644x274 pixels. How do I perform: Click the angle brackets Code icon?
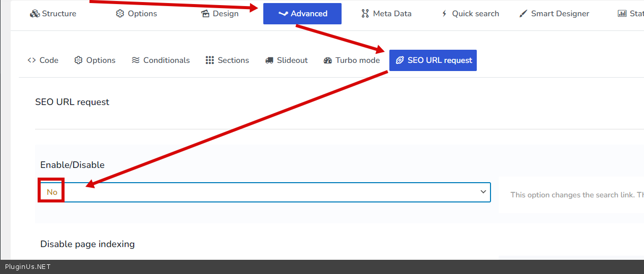(32, 60)
